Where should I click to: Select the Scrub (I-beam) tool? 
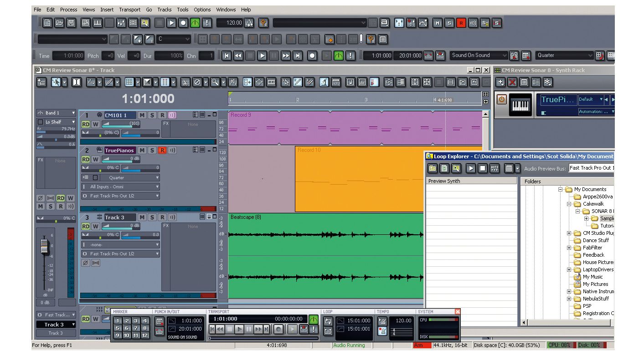76,82
